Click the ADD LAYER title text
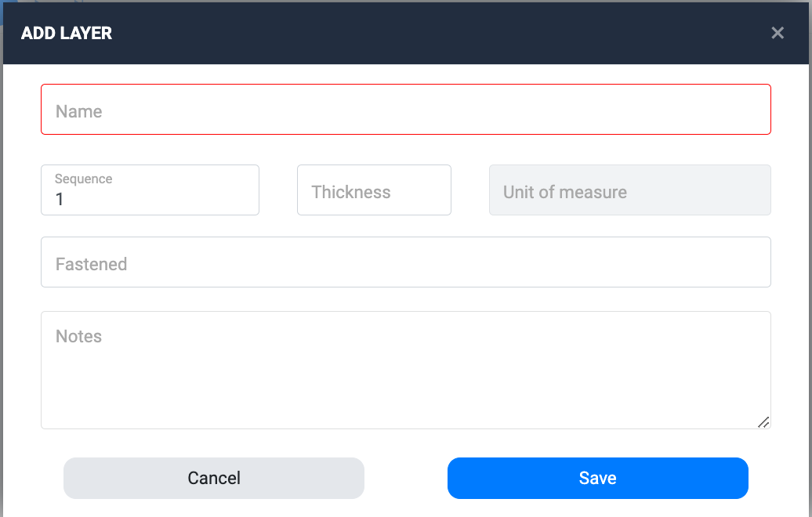This screenshot has height=517, width=812. 67,33
